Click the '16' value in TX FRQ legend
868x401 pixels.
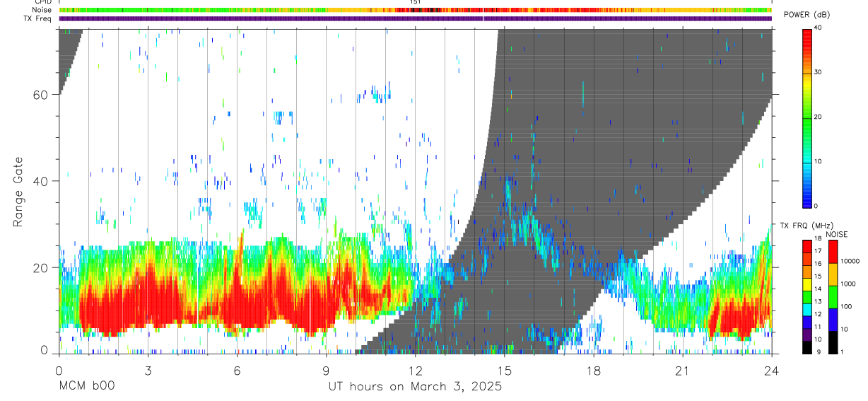[818, 264]
